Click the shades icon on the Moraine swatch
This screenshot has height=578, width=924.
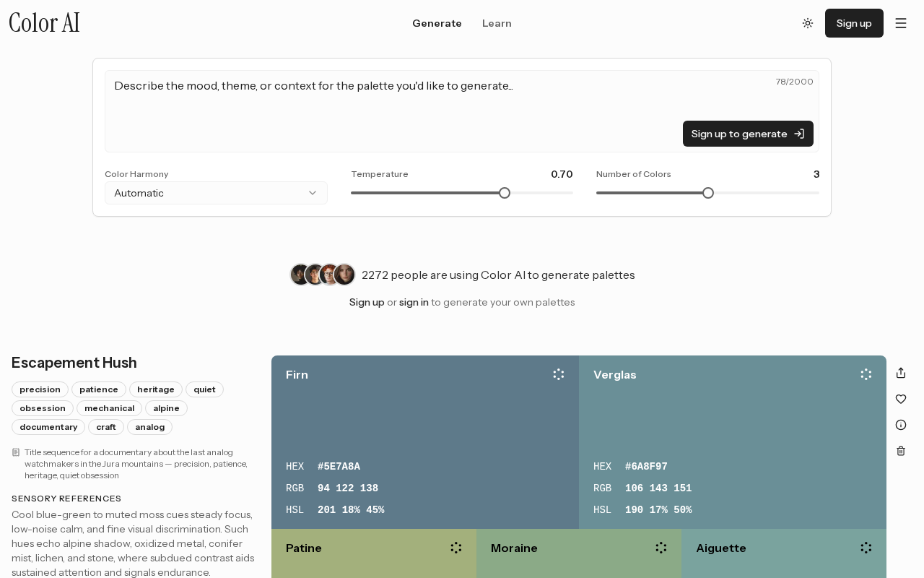coord(661,548)
